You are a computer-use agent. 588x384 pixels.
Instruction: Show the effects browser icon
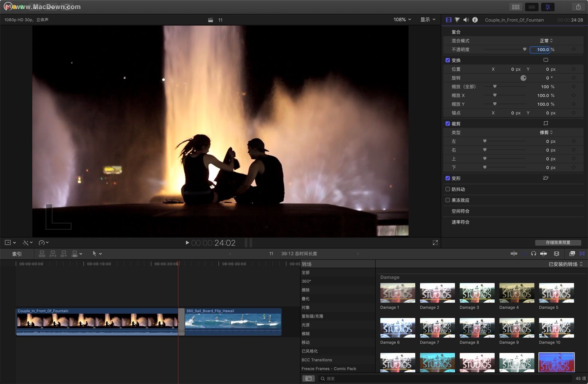point(572,254)
